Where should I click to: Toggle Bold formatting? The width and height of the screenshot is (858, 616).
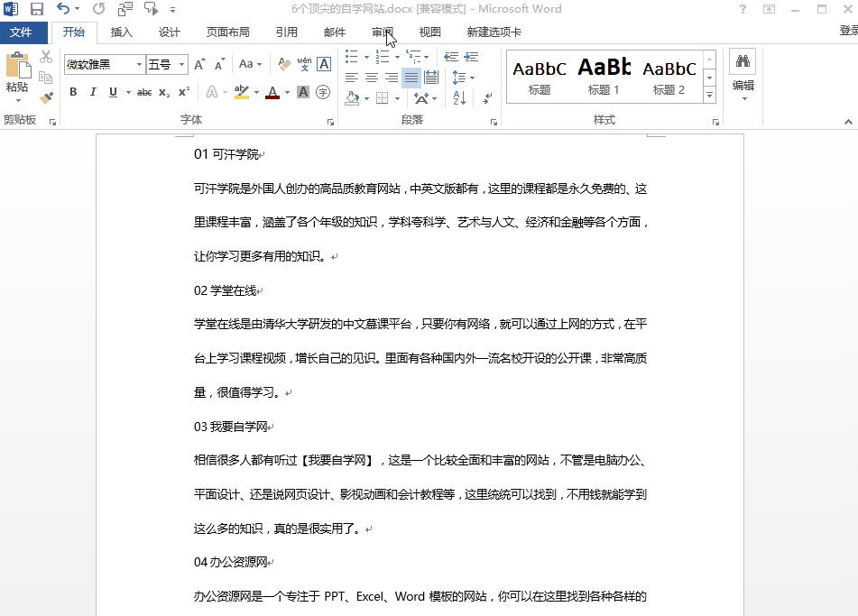tap(73, 92)
